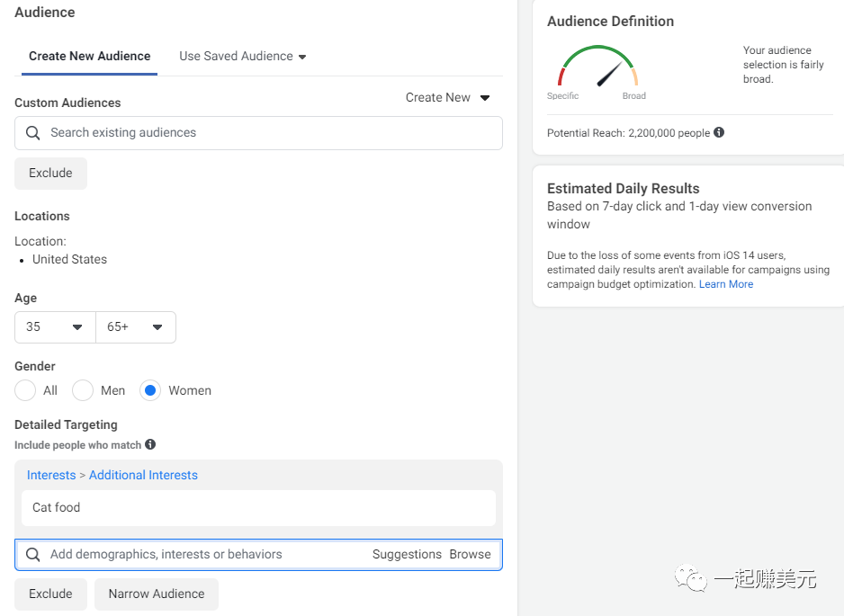Viewport: 844px width, 616px height.
Task: Click the search magnifier in Custom Audiences
Action: [x=33, y=133]
